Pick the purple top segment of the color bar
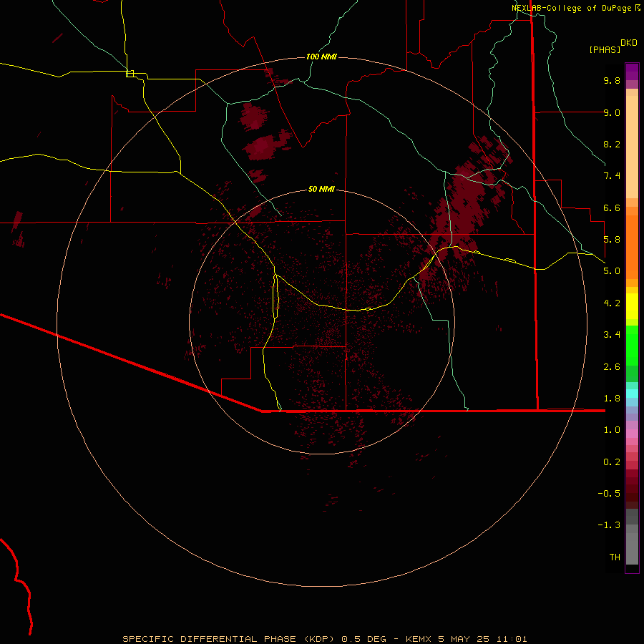The width and height of the screenshot is (644, 644). [632, 72]
